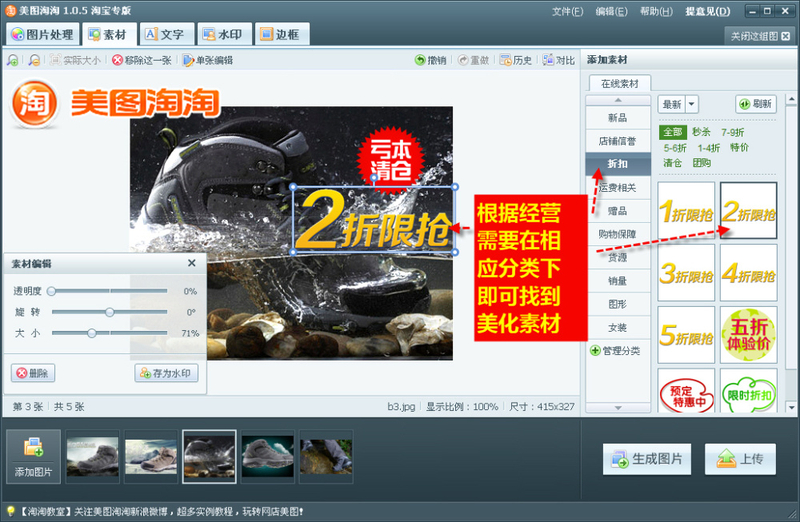Switch to the 素材 tab
This screenshot has height=522, width=800.
[x=110, y=35]
